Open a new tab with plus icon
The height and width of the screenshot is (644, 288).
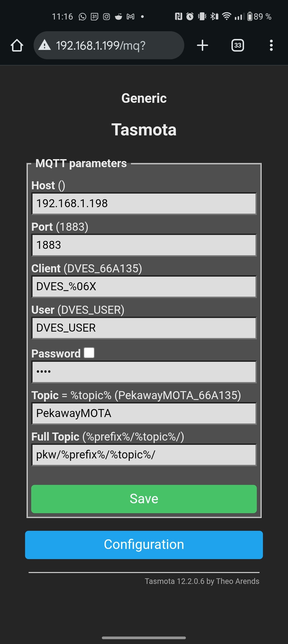[x=202, y=45]
